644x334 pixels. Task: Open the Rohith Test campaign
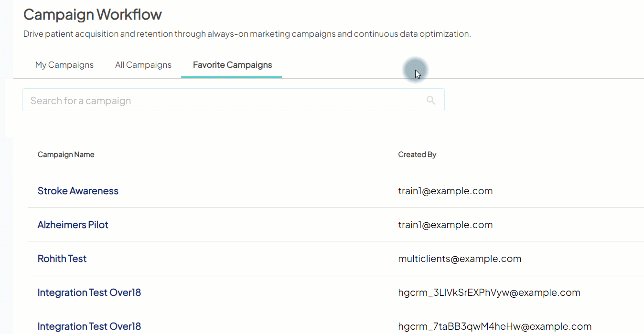62,259
